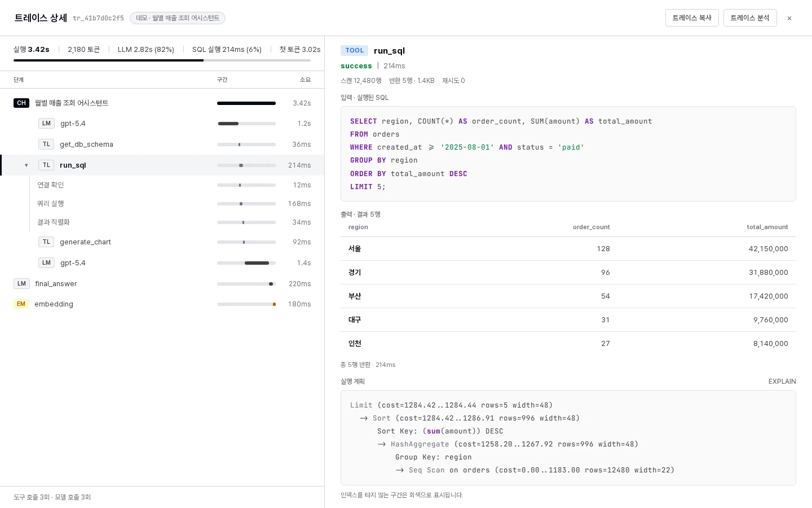Click the 데모 · 월별 매출 조회 어시스턴트 tag
The width and height of the screenshot is (812, 508).
178,18
